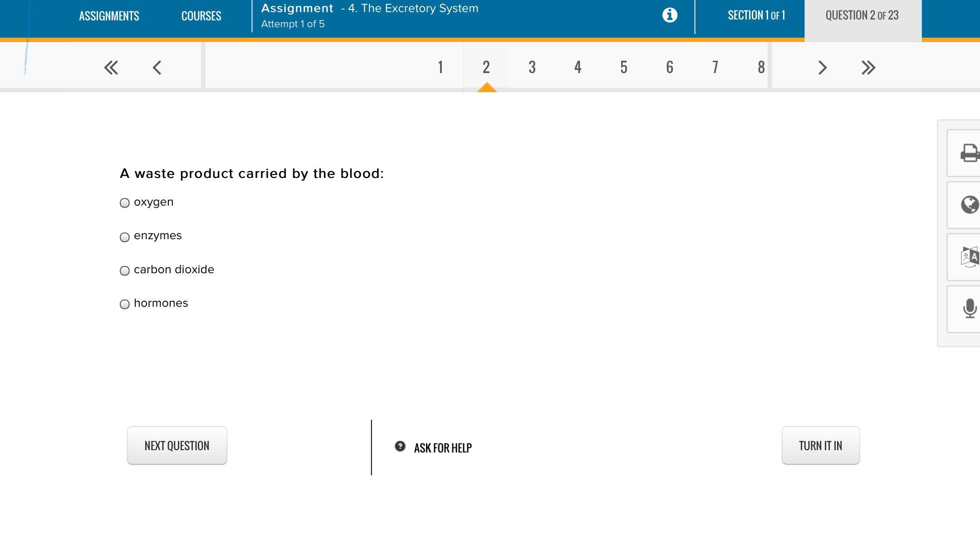The width and height of the screenshot is (980, 541).
Task: Click the translate language icon
Action: pos(969,257)
